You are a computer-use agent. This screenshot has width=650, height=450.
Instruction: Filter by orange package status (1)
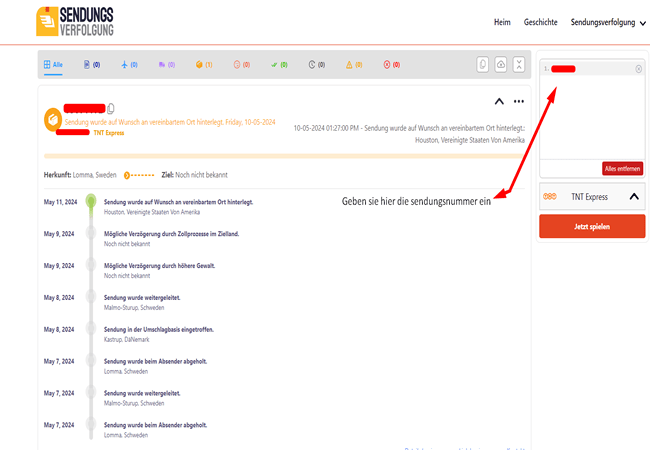pyautogui.click(x=204, y=65)
